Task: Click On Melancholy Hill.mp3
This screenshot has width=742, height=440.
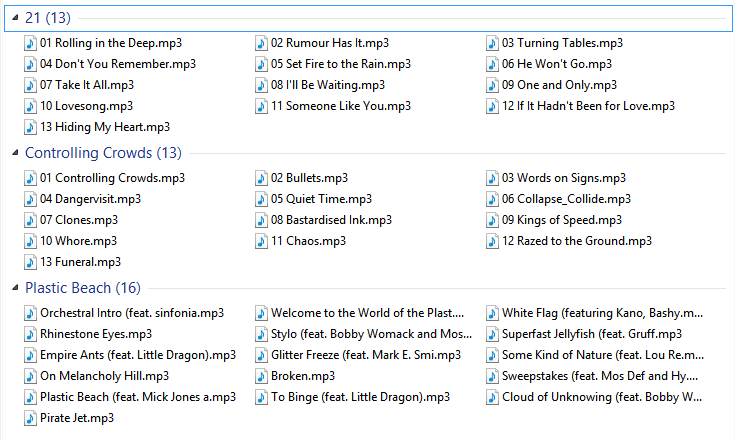Action: 104,376
